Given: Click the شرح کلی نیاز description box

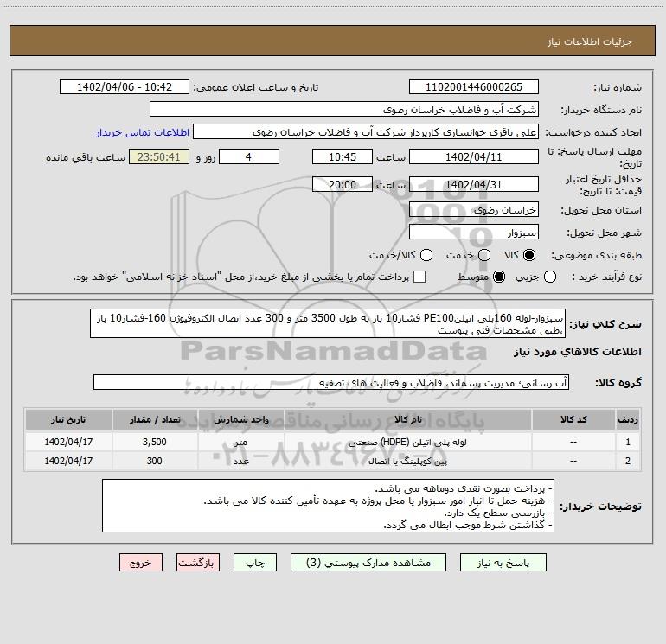Looking at the screenshot, I should 328,323.
